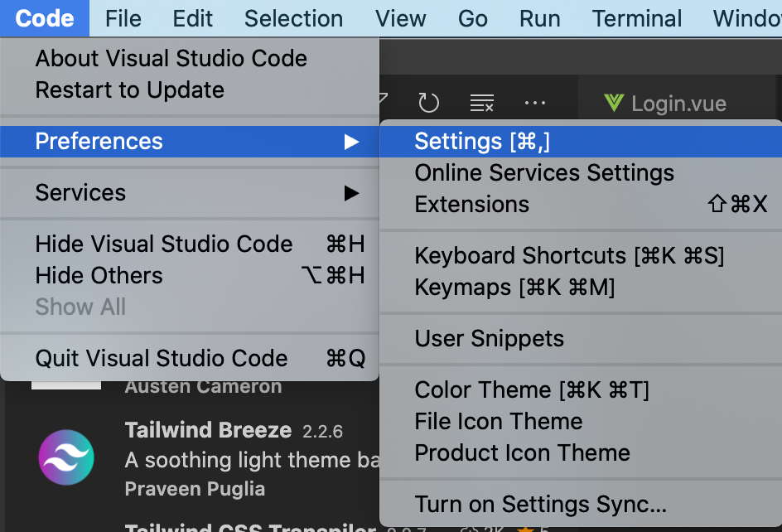782x532 pixels.
Task: Expand the Services submenu arrow
Action: [x=351, y=193]
